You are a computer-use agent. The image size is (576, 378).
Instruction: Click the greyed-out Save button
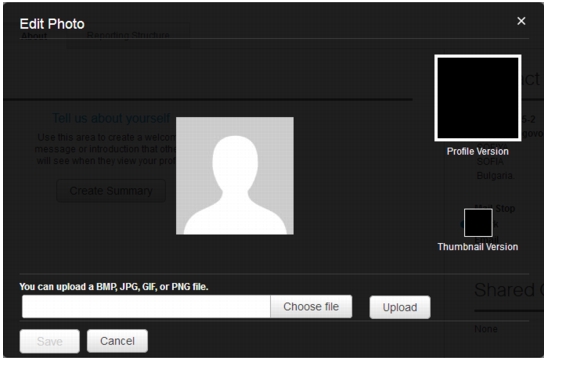(x=50, y=341)
